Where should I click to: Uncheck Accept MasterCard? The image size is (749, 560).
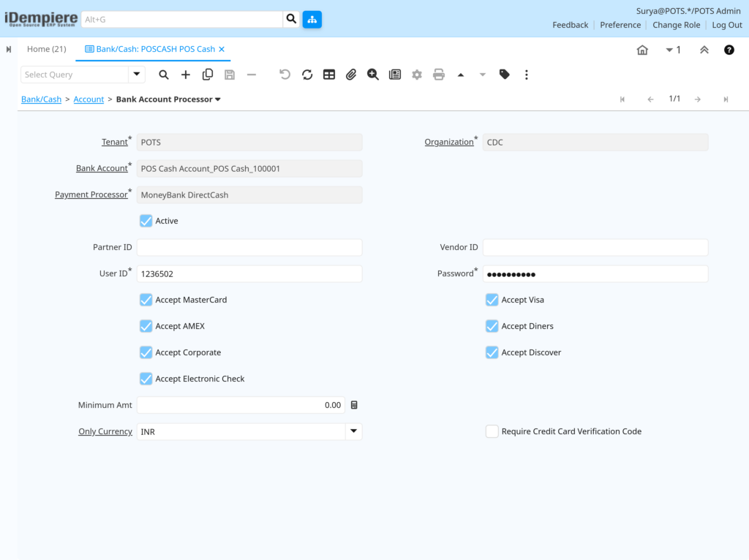(146, 300)
